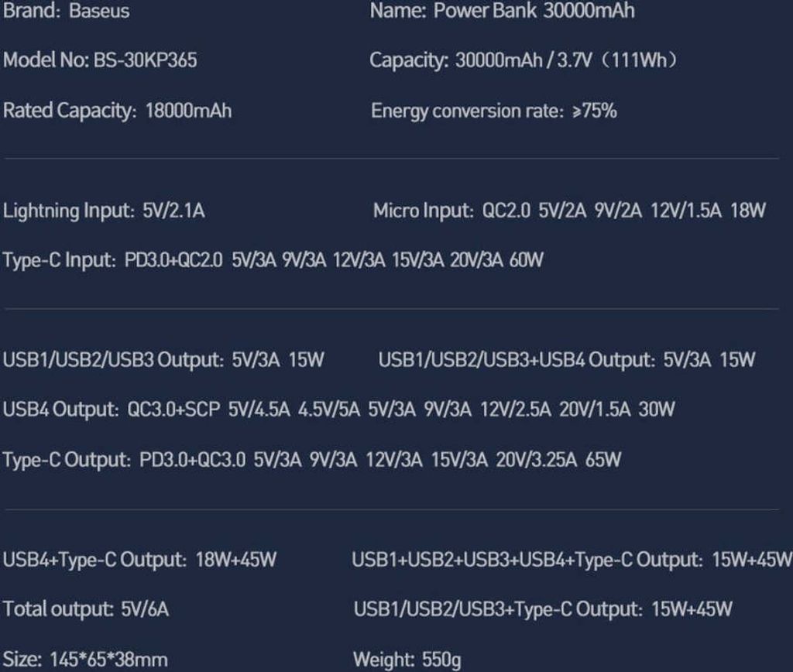Click the Type-C Input PD3.0+QC2.0 line
This screenshot has height=672, width=793.
pyautogui.click(x=273, y=260)
